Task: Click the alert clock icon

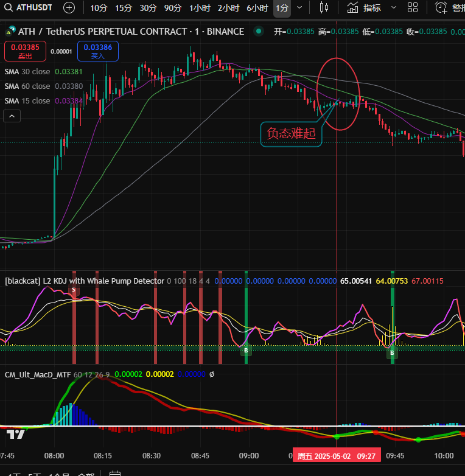Action: tap(441, 7)
